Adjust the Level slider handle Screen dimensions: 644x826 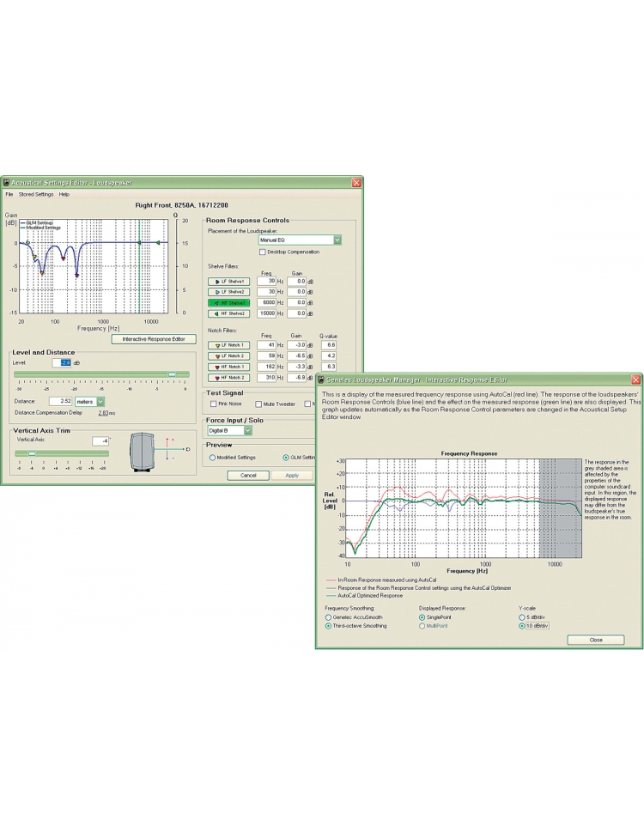[172, 374]
